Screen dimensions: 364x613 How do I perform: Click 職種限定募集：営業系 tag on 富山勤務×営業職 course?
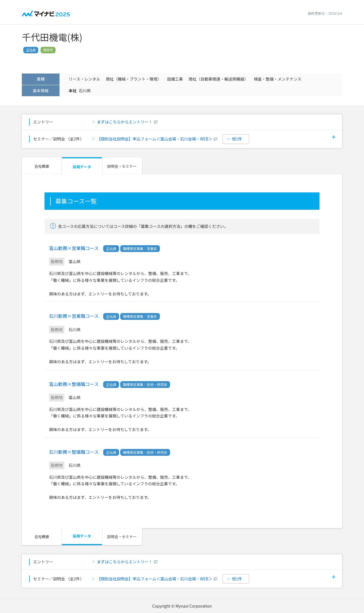pyautogui.click(x=140, y=249)
